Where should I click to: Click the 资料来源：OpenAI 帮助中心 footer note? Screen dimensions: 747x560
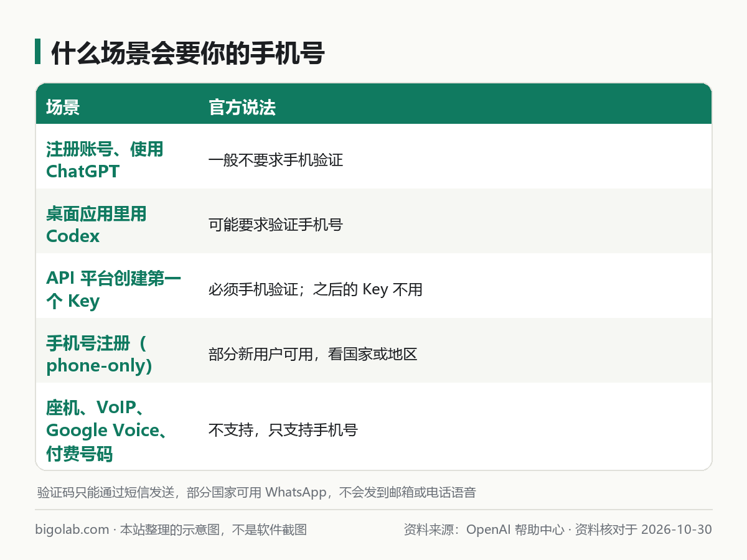(558, 530)
